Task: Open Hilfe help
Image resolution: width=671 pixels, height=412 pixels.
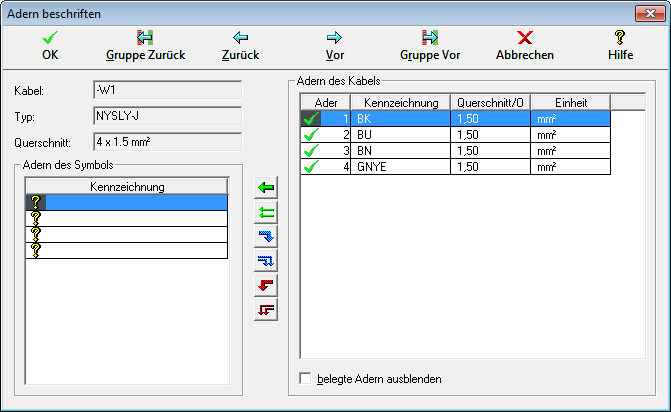Action: [620, 46]
